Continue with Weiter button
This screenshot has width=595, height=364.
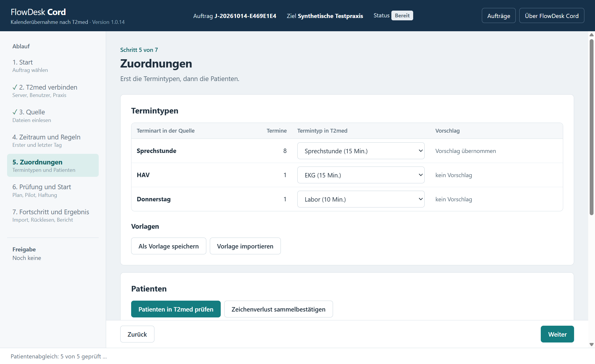[x=557, y=334]
